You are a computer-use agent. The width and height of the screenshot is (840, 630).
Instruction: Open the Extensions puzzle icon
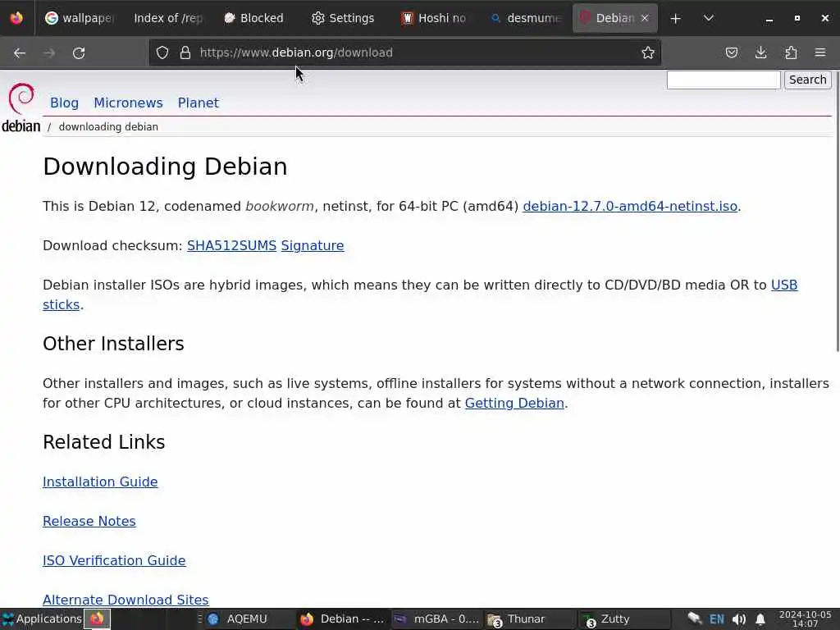[791, 52]
